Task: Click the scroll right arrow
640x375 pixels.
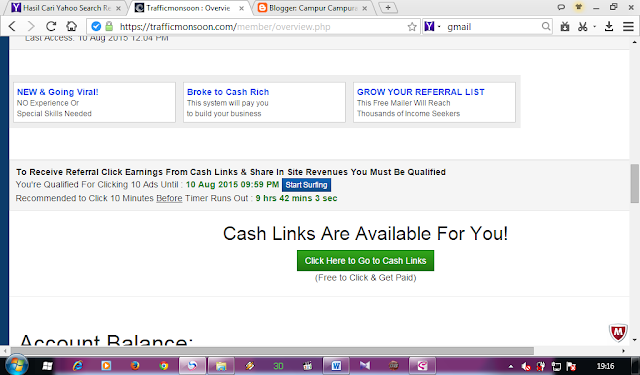Action: click(623, 351)
